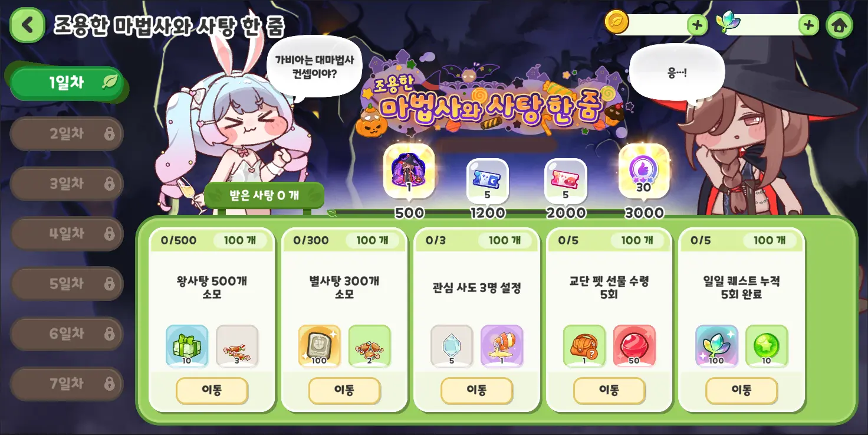Select the locked 2일차 tab
The height and width of the screenshot is (435, 868).
(x=67, y=134)
